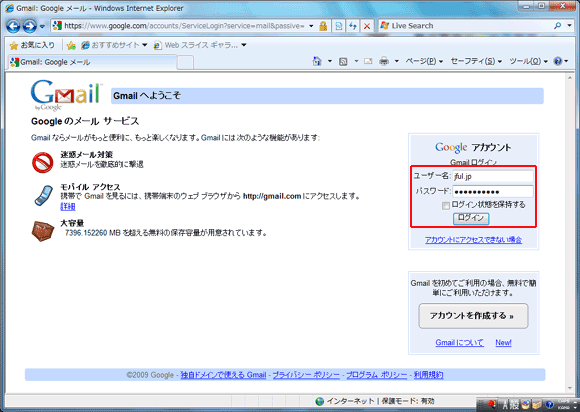This screenshot has height=412, width=580.
Task: Click the ユーザー名 input field
Action: click(x=493, y=176)
